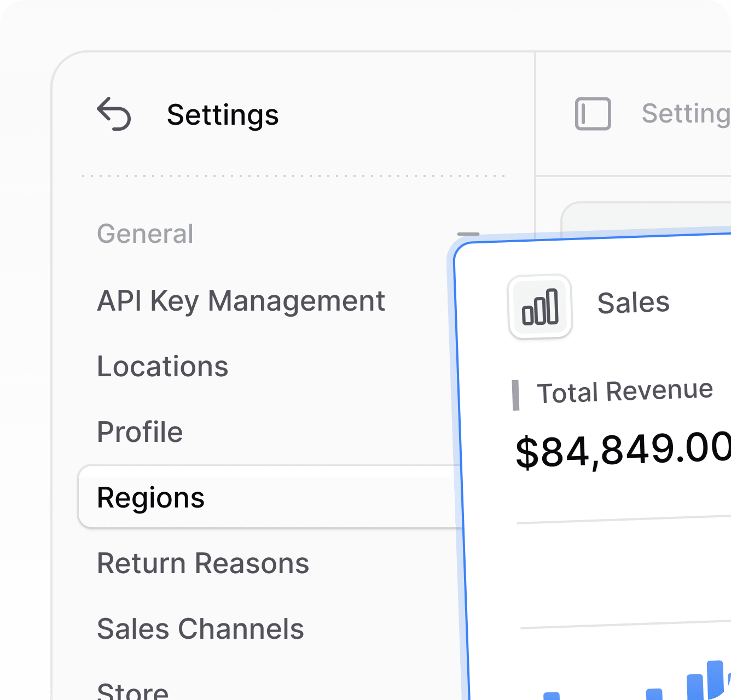Click the gray marker beside Total Revenue
The width and height of the screenshot is (731, 700).
(515, 395)
